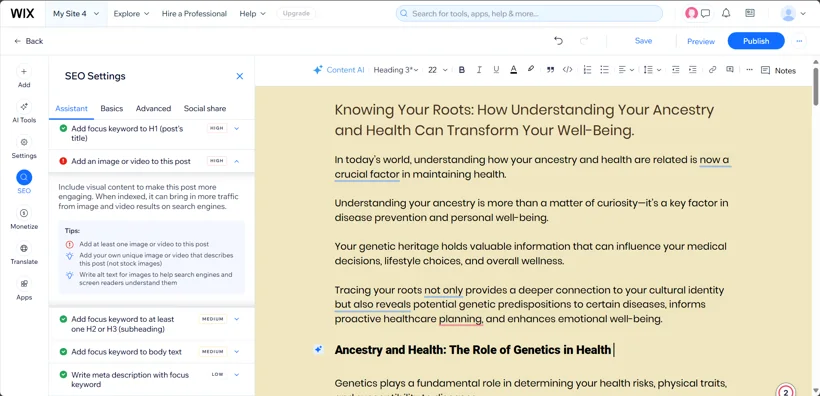This screenshot has width=820, height=396.
Task: Switch to the Social share tab
Action: pos(205,109)
